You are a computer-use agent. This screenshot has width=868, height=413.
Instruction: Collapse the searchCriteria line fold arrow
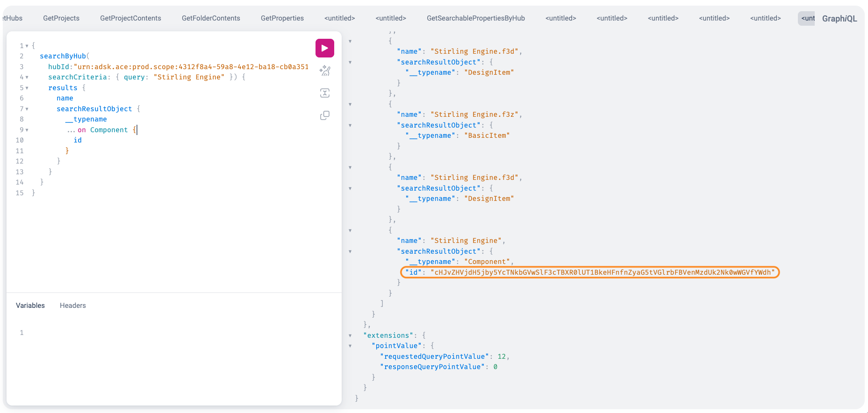point(27,78)
